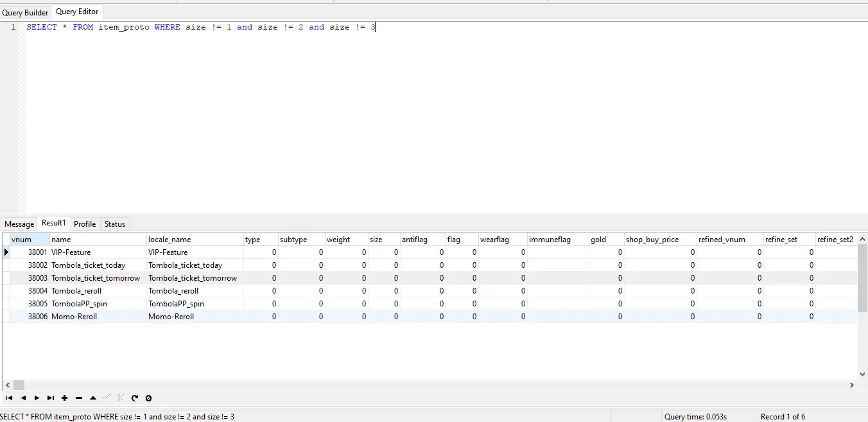Click the size column header
This screenshot has width=868, height=422.
tap(384, 240)
